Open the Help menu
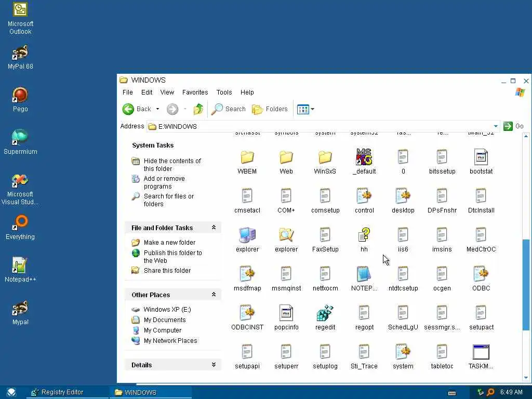The image size is (532, 399). tap(247, 92)
